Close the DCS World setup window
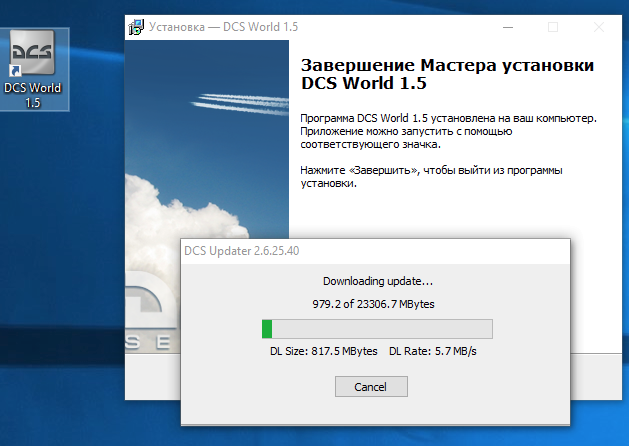Viewport: 629px width, 446px height. (599, 27)
